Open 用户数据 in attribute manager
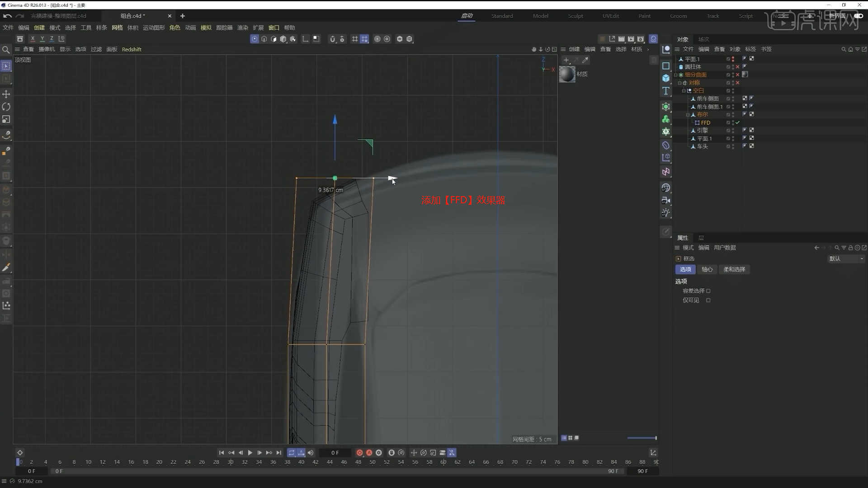 tap(725, 248)
